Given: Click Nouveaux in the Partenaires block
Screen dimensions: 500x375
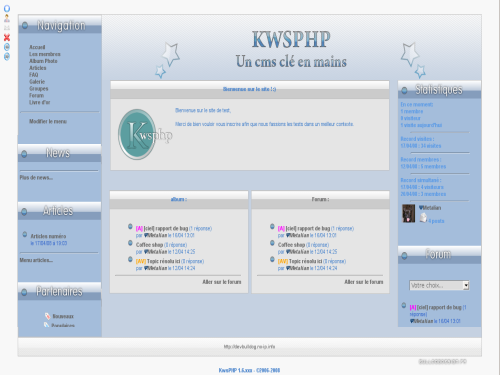Looking at the screenshot, I should coord(63,316).
